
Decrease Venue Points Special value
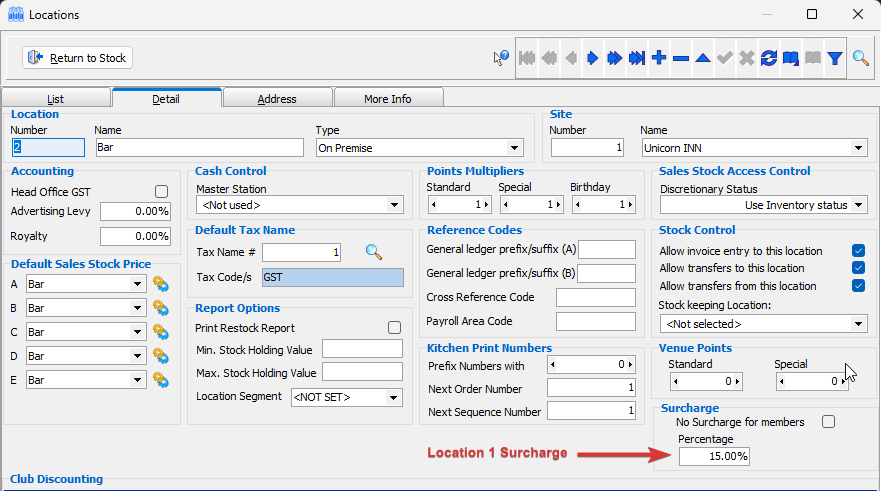click(x=782, y=381)
